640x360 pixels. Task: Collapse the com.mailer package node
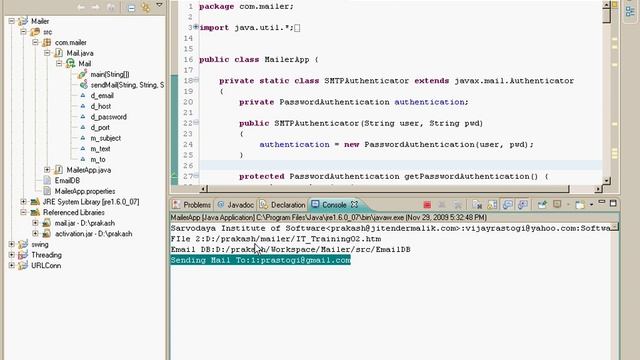(35, 42)
